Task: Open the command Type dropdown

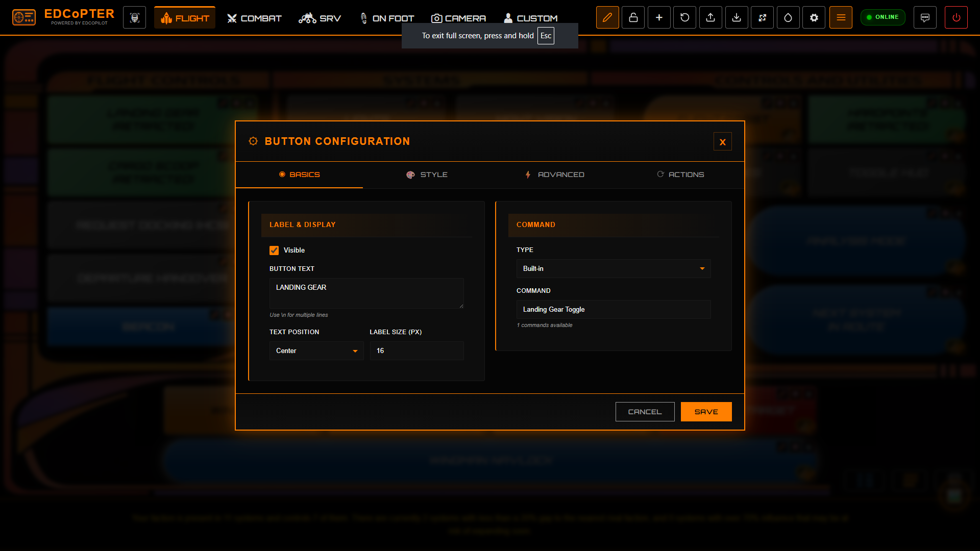Action: coord(613,269)
